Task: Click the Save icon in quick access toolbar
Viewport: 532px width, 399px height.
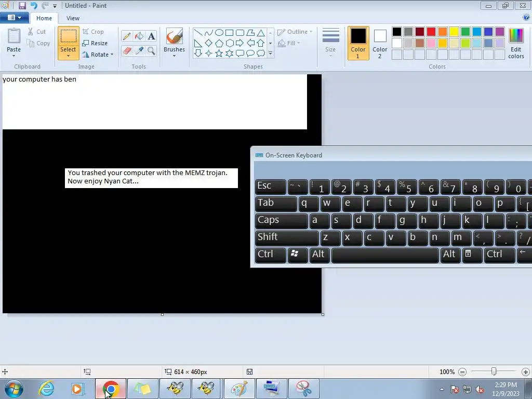Action: pyautogui.click(x=22, y=5)
